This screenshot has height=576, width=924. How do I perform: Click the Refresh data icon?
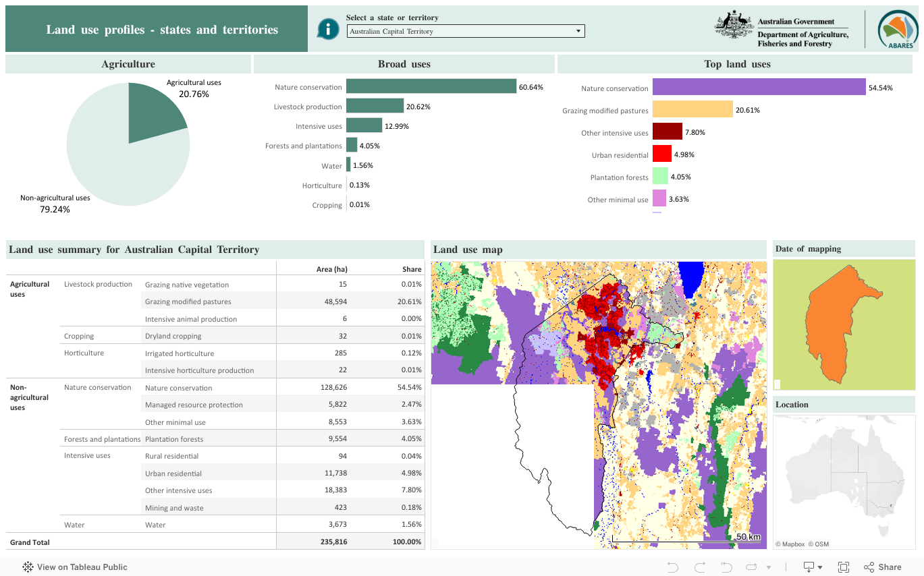(752, 567)
